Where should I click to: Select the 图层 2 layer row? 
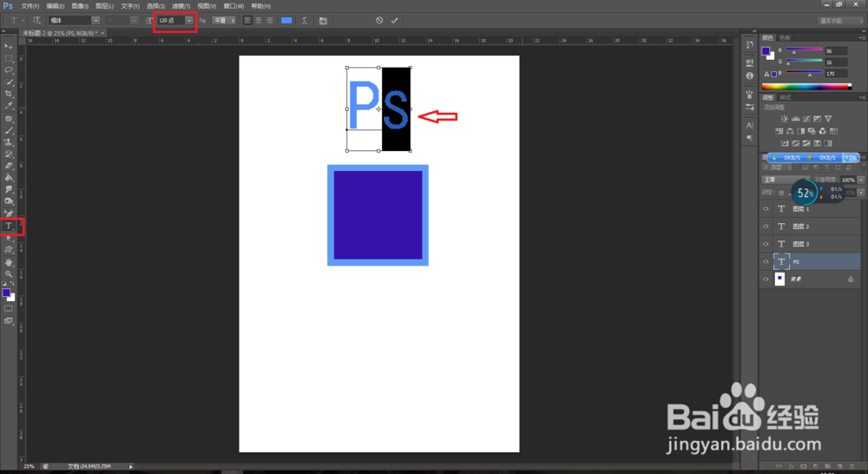811,227
